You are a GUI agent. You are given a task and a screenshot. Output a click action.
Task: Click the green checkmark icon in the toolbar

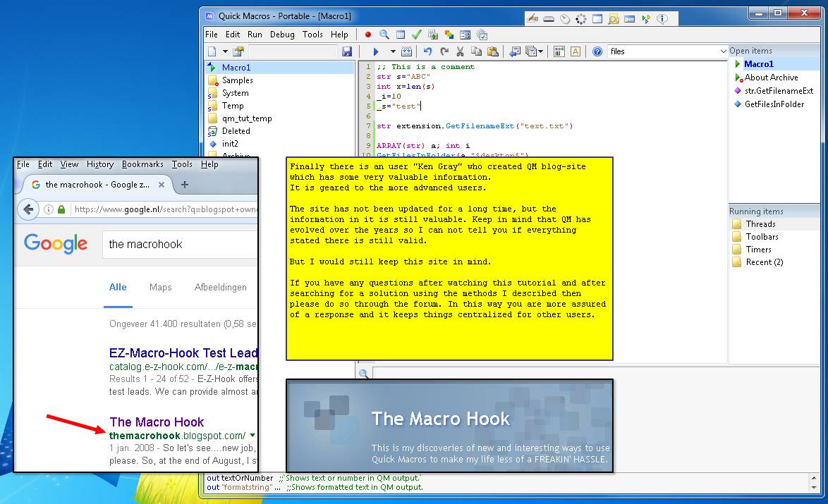click(417, 35)
